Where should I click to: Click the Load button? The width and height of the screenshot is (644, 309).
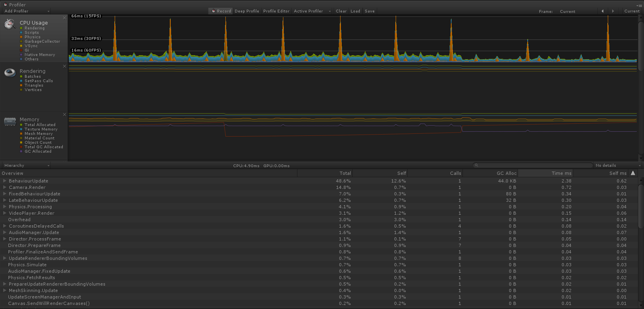point(355,11)
